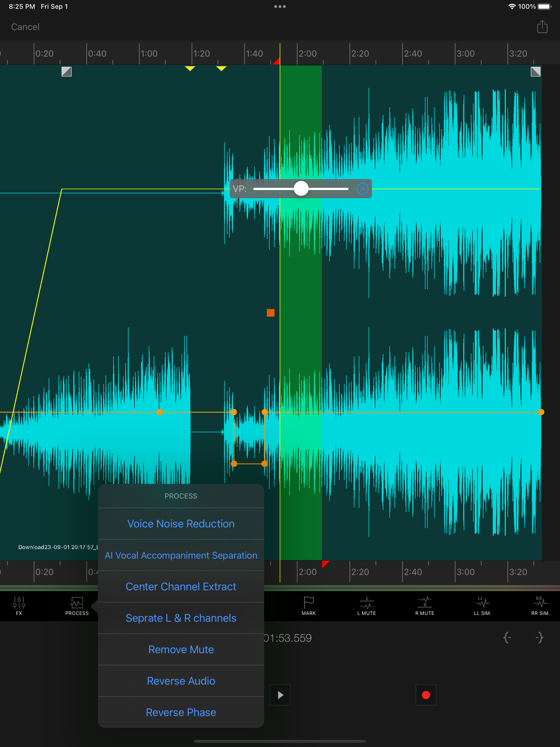This screenshot has width=560, height=747.
Task: Mute the right channel with R MUTE
Action: click(425, 606)
